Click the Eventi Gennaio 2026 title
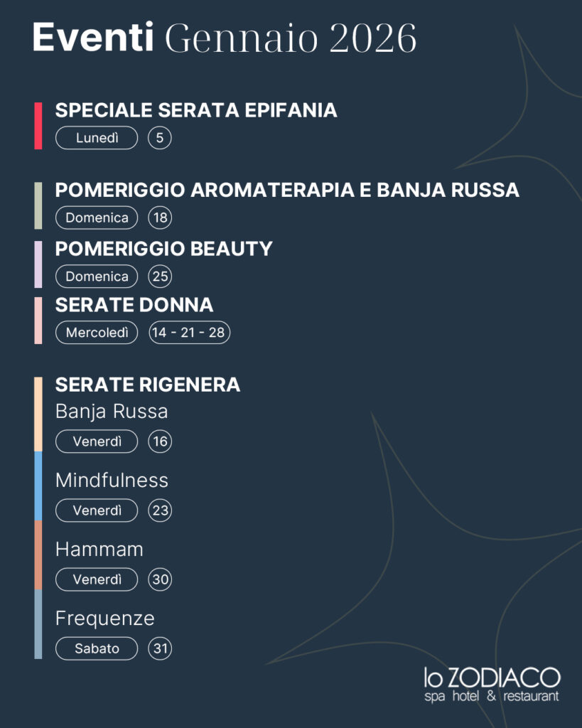The height and width of the screenshot is (728, 582). point(225,38)
